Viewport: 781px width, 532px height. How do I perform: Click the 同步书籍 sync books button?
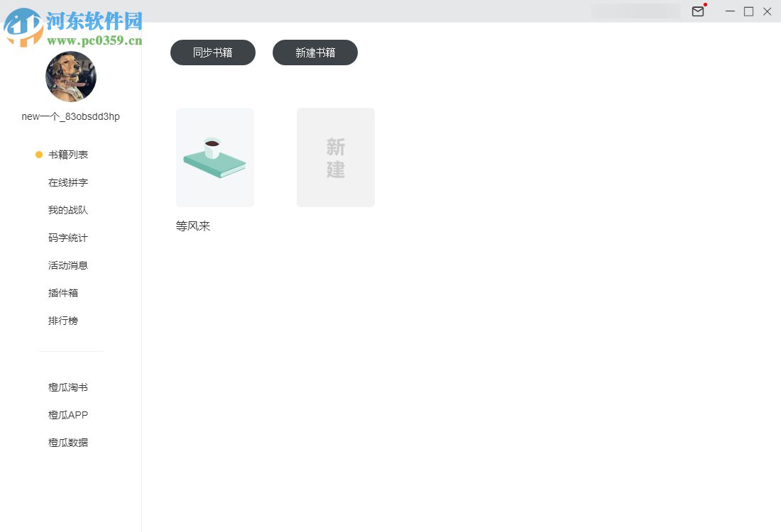[x=212, y=52]
